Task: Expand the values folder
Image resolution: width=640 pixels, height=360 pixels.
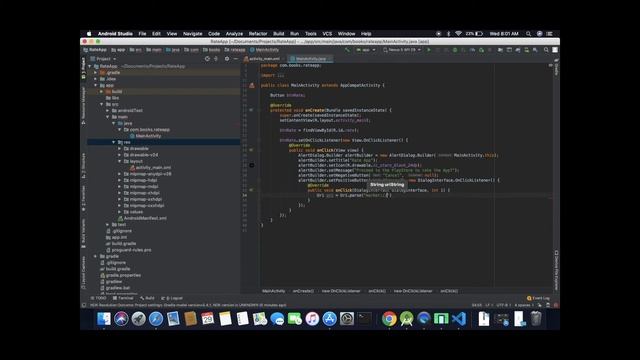Action: click(x=120, y=212)
